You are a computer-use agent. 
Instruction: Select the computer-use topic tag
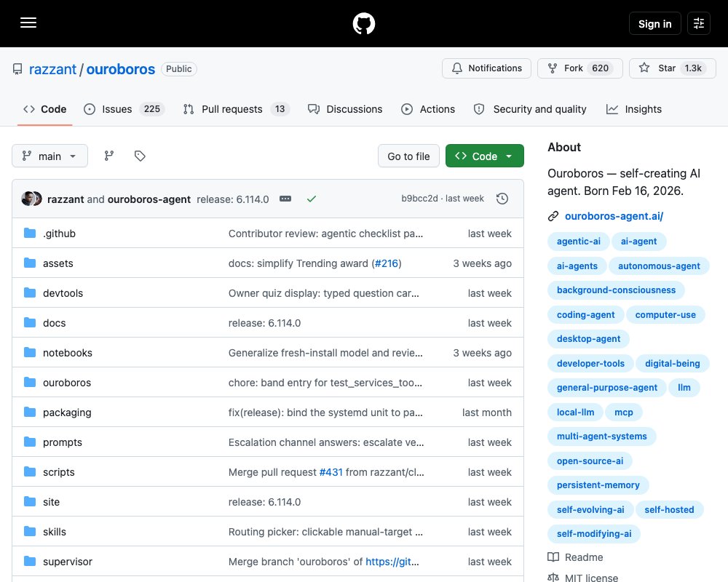(665, 315)
